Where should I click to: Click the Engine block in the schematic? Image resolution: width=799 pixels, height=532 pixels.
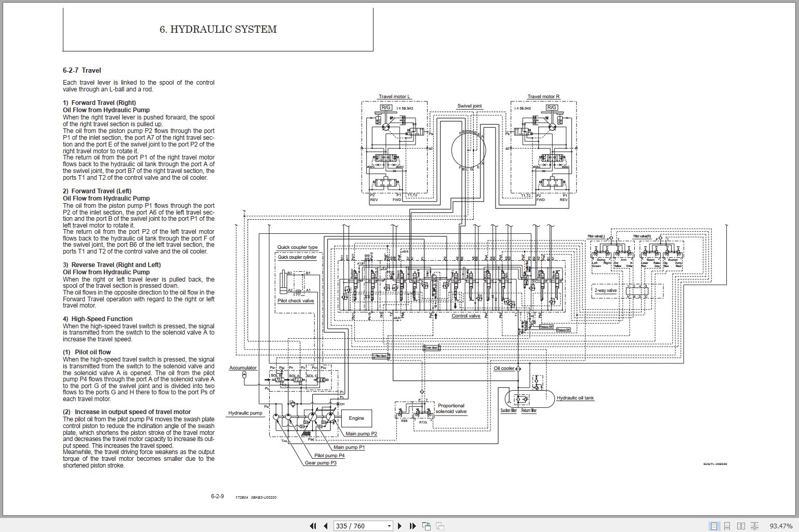tap(356, 418)
